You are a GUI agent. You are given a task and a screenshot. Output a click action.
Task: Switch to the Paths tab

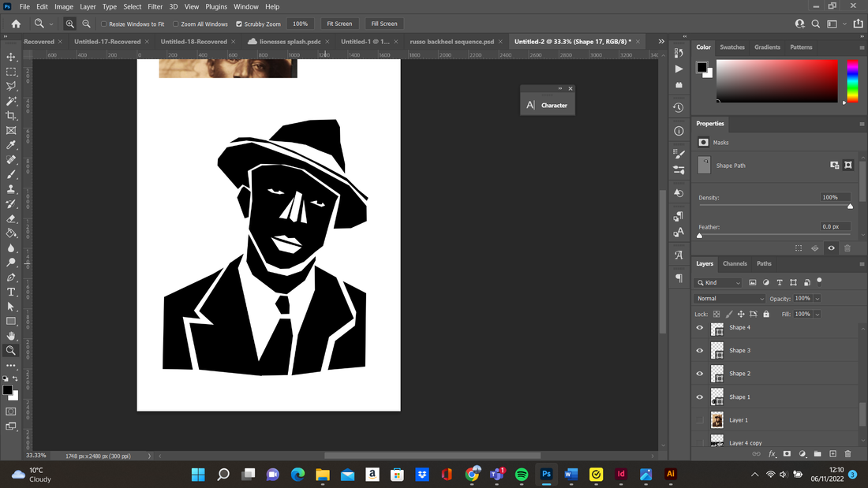(x=764, y=264)
